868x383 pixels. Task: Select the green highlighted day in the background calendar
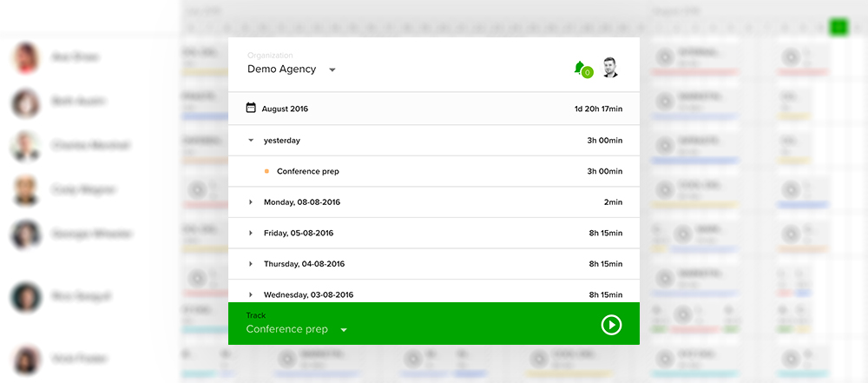tap(838, 27)
